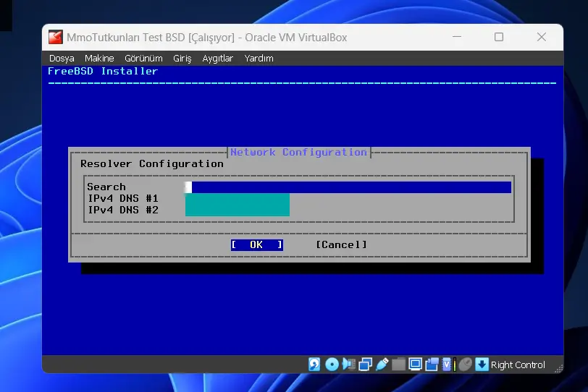The image size is (588, 392).
Task: Close the VirtualBox window
Action: pyautogui.click(x=542, y=37)
